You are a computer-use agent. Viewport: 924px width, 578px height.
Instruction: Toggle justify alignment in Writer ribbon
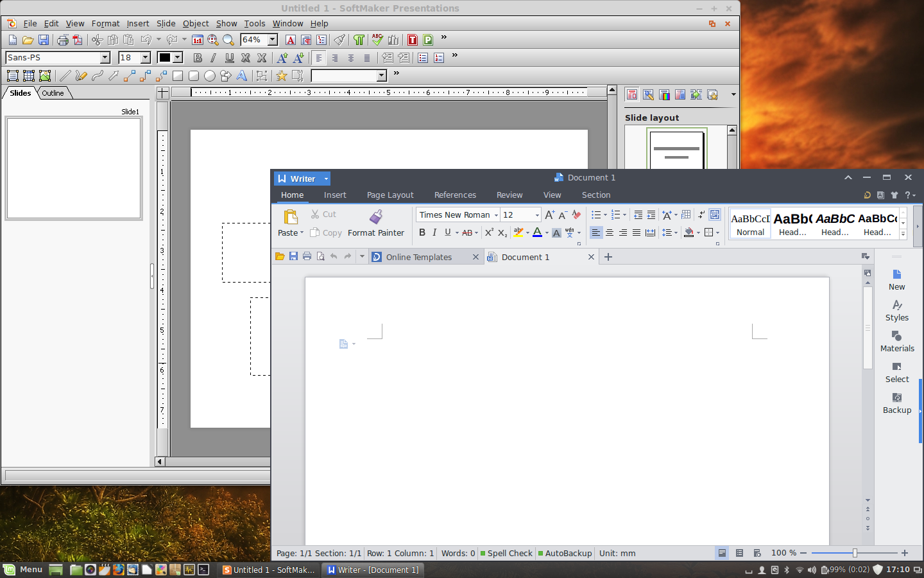pos(637,232)
